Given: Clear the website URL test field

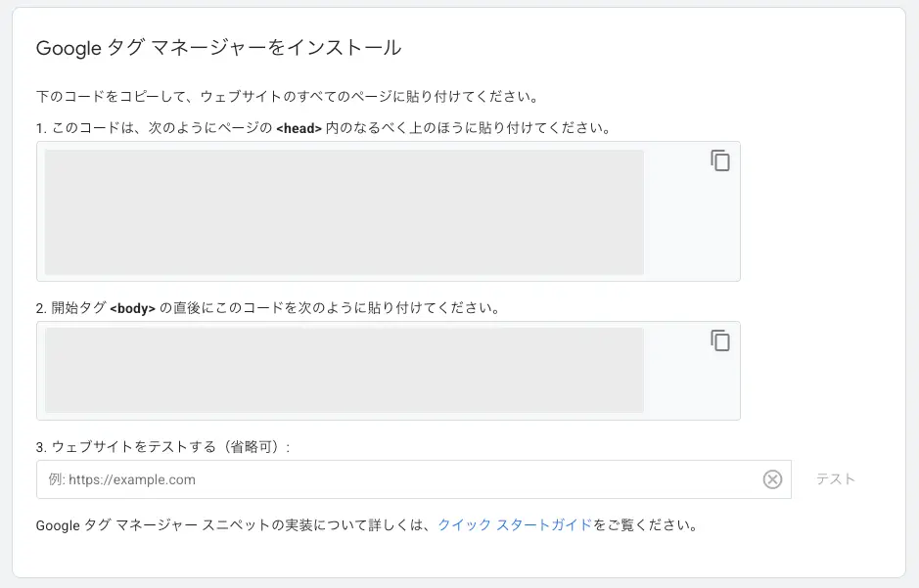Looking at the screenshot, I should (x=772, y=479).
